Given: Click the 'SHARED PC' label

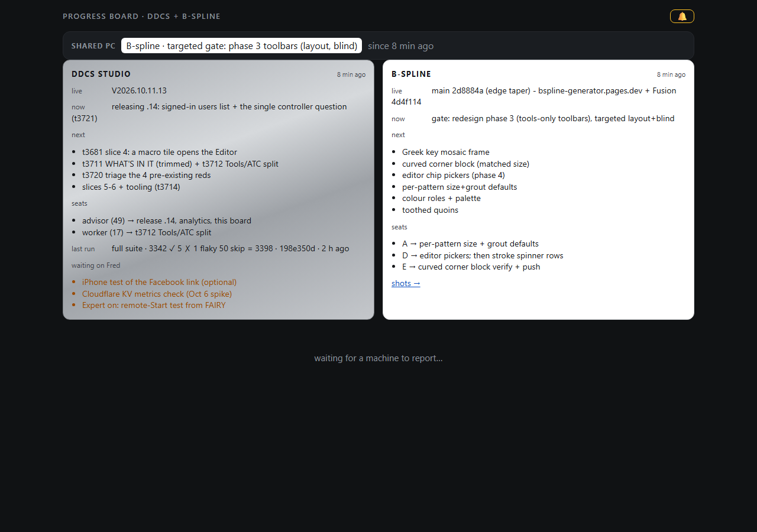Looking at the screenshot, I should click(93, 46).
